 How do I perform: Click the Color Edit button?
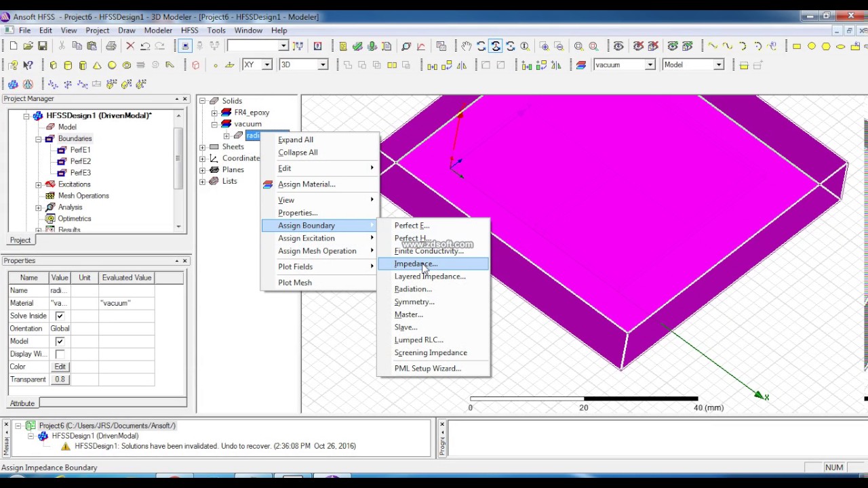coord(60,367)
